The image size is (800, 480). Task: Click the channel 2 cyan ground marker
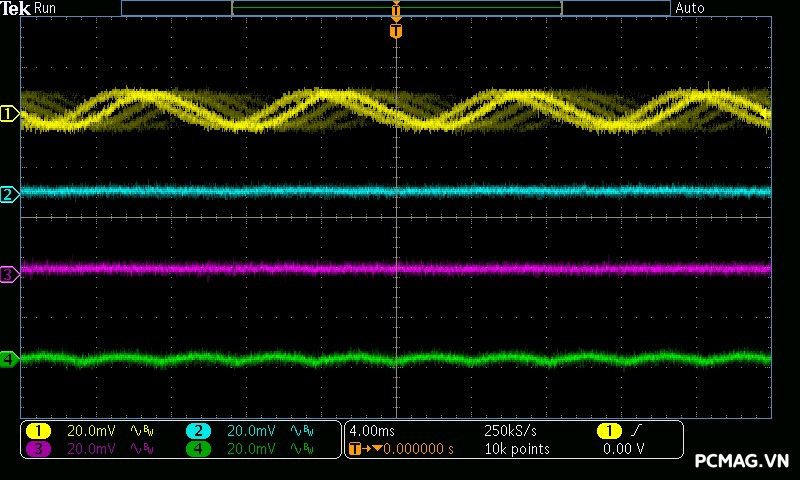point(9,194)
